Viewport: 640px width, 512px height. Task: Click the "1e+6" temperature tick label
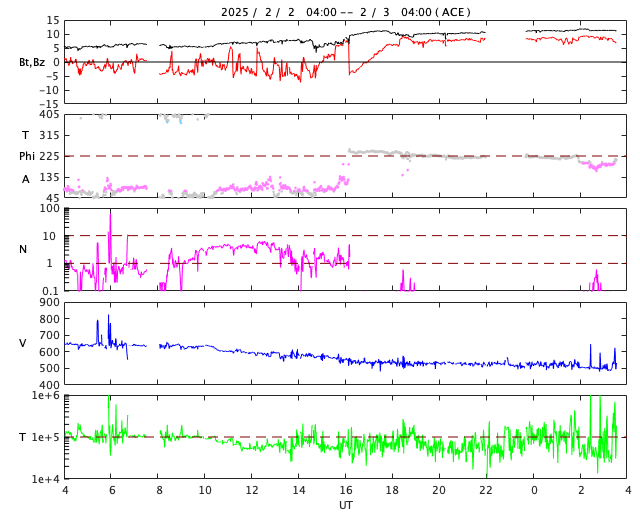pos(46,395)
